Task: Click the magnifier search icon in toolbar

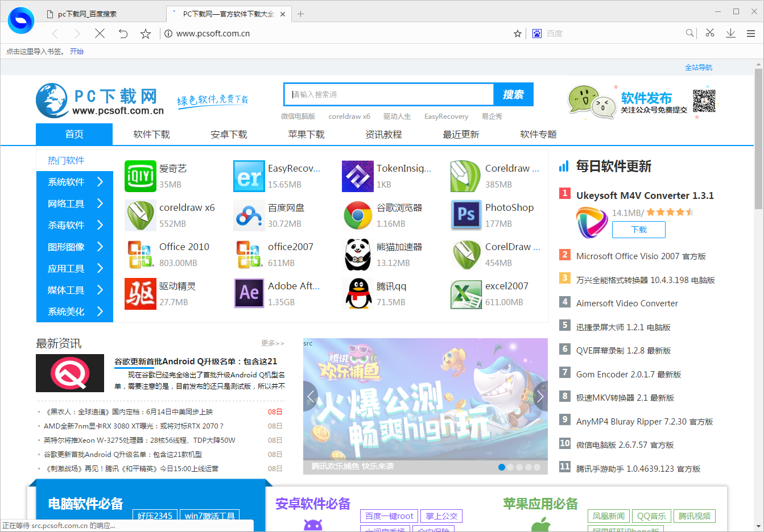Action: 689,33
